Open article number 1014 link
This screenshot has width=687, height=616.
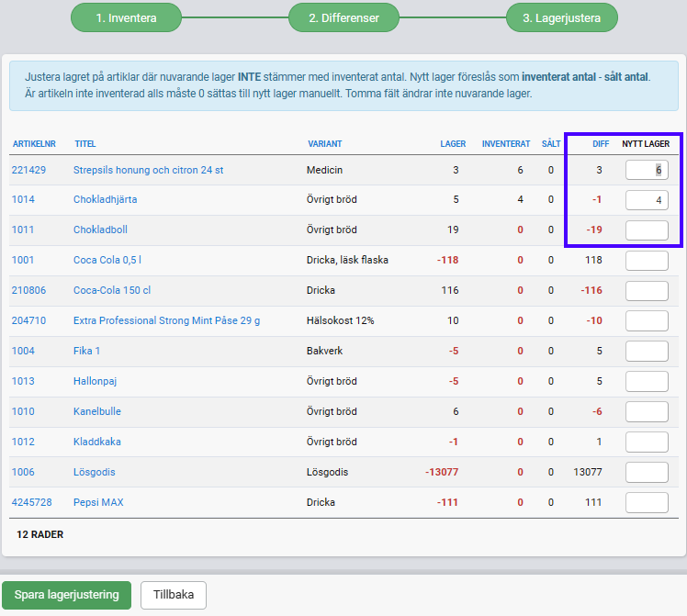23,200
